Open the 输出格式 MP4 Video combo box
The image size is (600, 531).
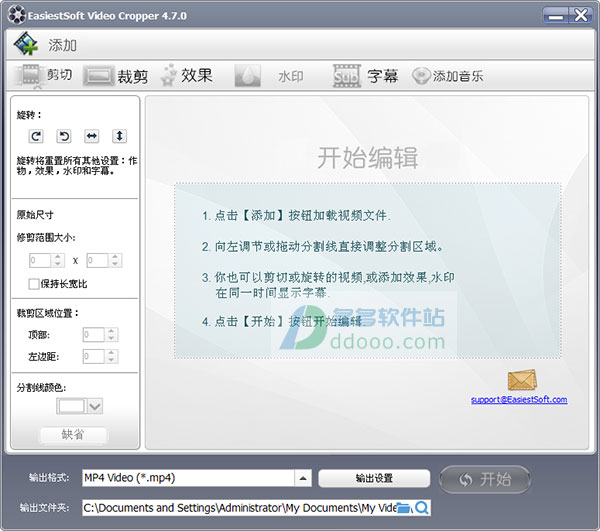click(x=197, y=478)
